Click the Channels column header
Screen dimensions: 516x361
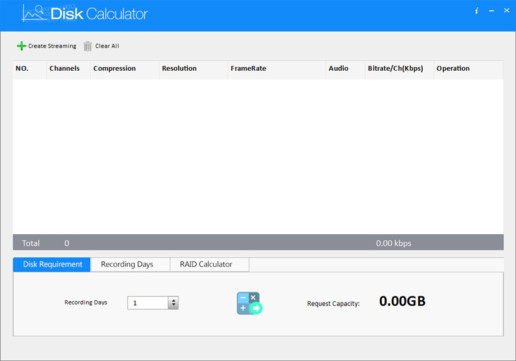point(65,69)
